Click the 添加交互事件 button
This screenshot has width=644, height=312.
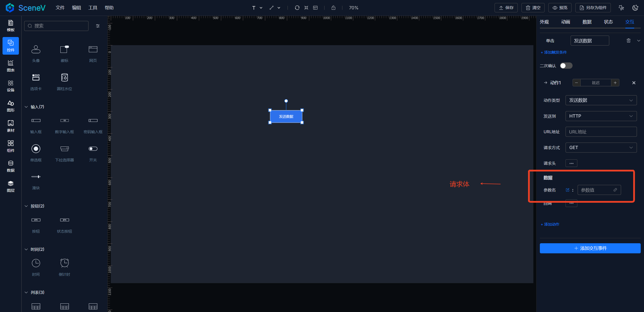pyautogui.click(x=590, y=248)
